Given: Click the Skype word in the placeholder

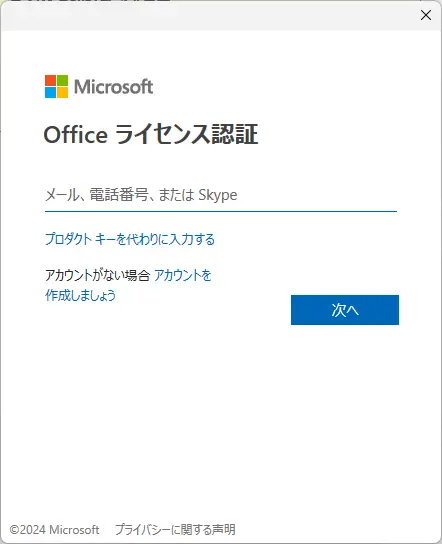Looking at the screenshot, I should 218,195.
